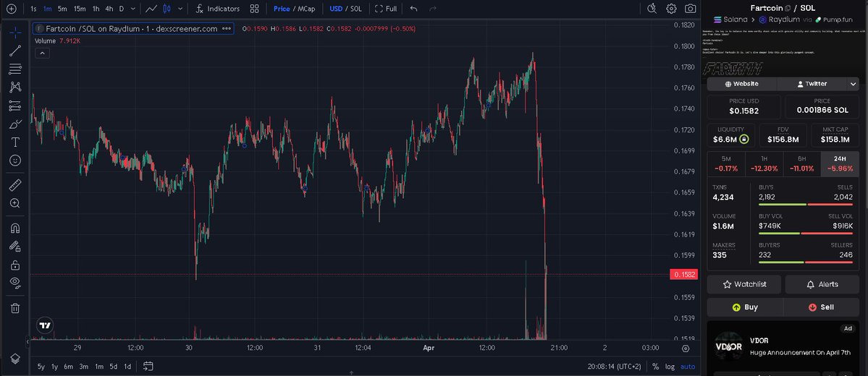Open the Indicators menu
The image size is (868, 376).
[218, 9]
